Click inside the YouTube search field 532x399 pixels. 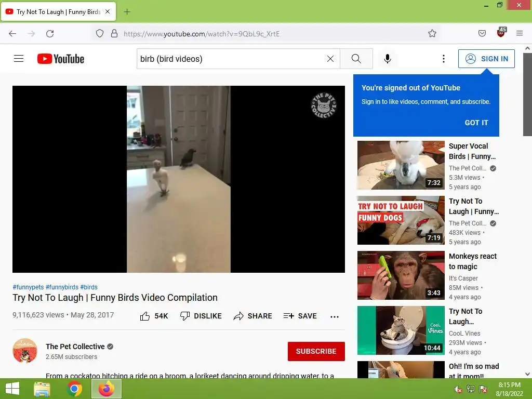click(x=231, y=59)
